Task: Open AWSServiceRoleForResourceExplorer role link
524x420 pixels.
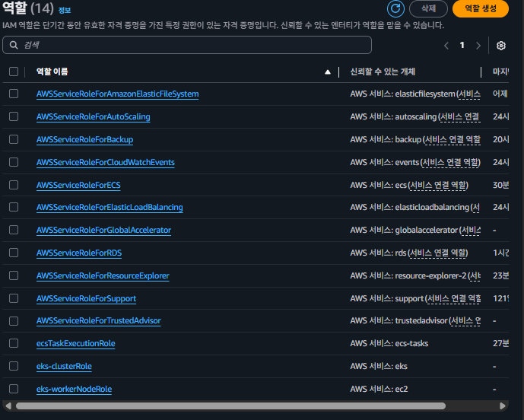Action: 103,275
